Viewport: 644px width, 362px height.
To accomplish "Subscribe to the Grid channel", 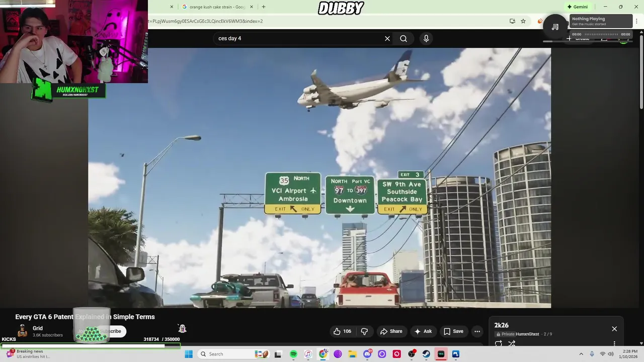I will (111, 331).
